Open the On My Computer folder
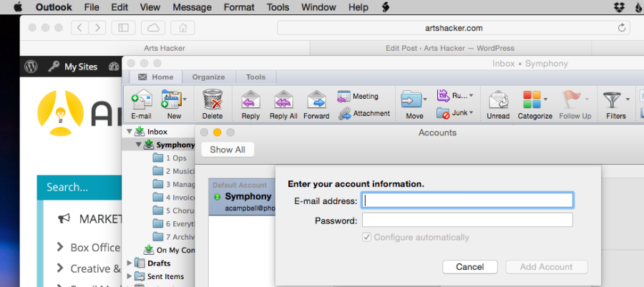Viewport: 644px width, 287px height. (169, 250)
